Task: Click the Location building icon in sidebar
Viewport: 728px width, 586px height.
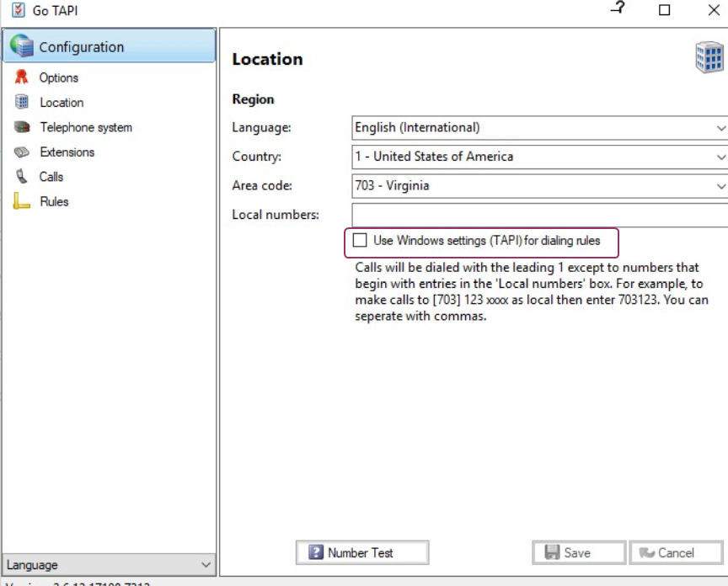Action: point(22,102)
